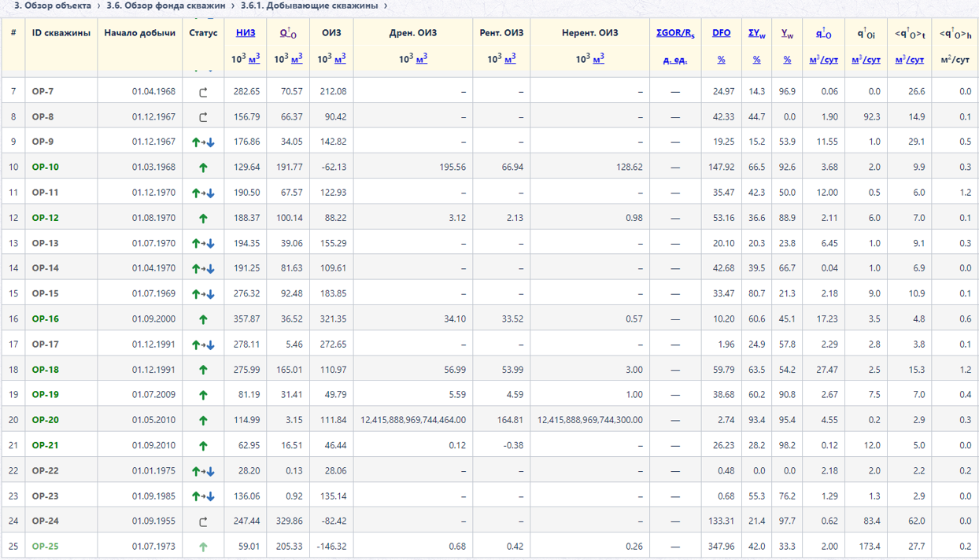Select well OP-12 in the list
The image size is (979, 560).
click(45, 218)
